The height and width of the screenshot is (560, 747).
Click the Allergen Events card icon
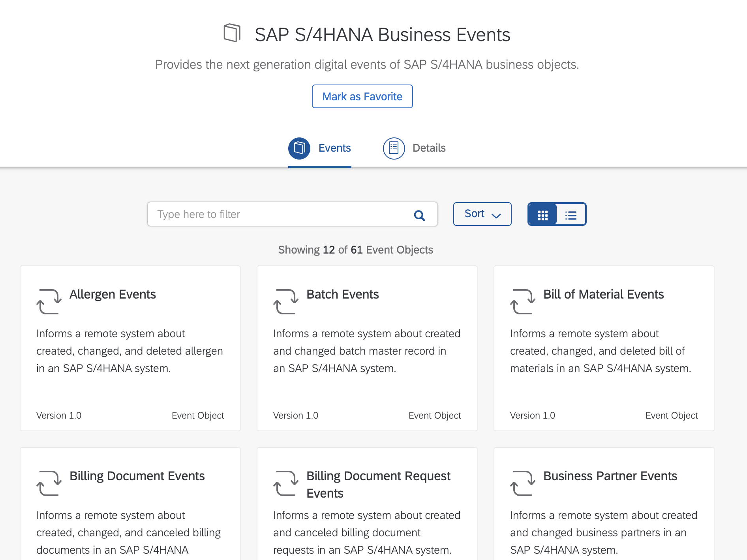coord(49,302)
